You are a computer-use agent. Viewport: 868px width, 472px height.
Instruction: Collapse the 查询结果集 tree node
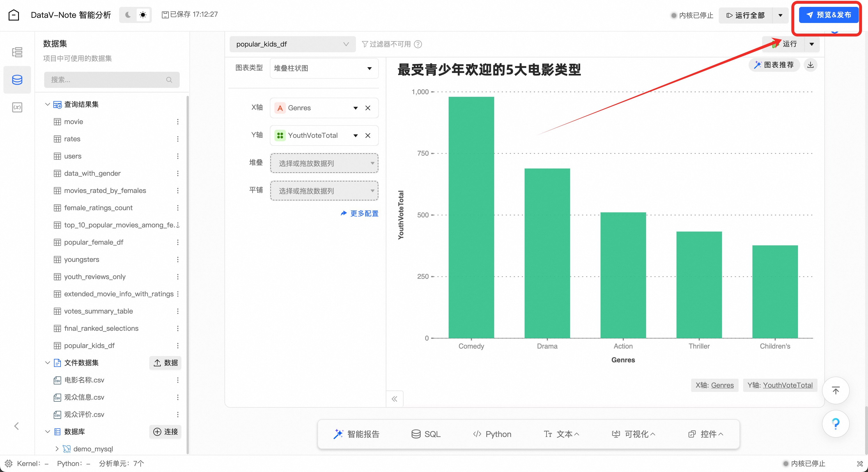pyautogui.click(x=48, y=105)
